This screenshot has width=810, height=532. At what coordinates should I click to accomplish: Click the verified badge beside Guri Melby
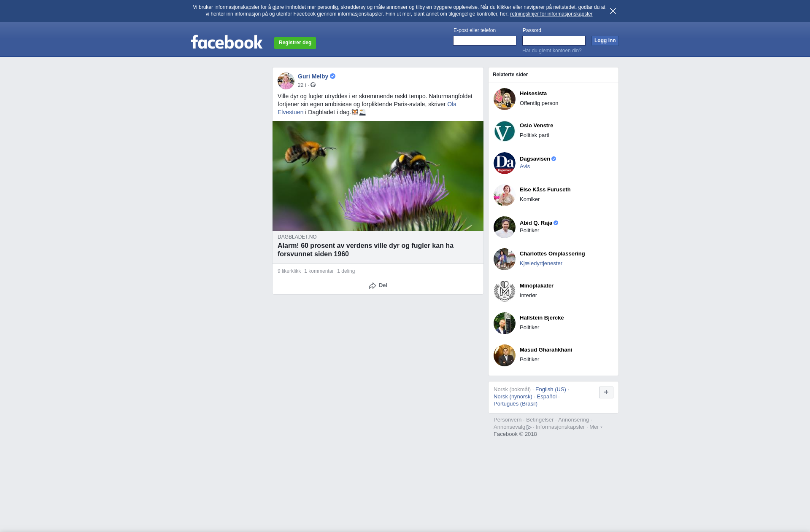[x=332, y=76]
